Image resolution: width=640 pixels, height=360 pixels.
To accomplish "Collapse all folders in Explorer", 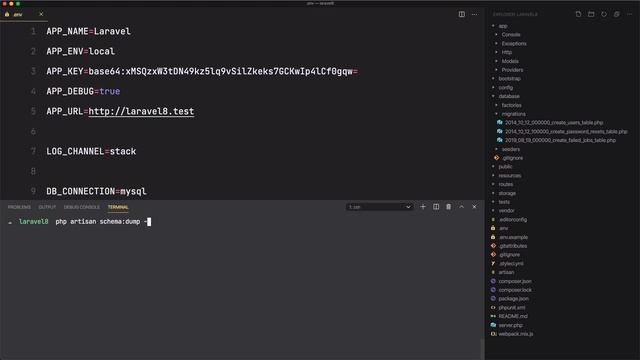I will click(x=617, y=14).
